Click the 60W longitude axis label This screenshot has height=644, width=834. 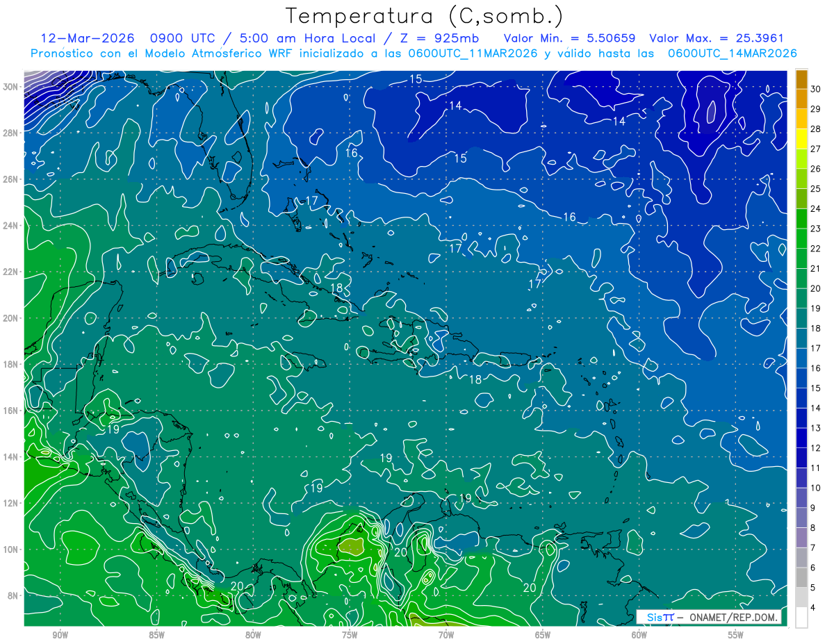click(x=639, y=635)
